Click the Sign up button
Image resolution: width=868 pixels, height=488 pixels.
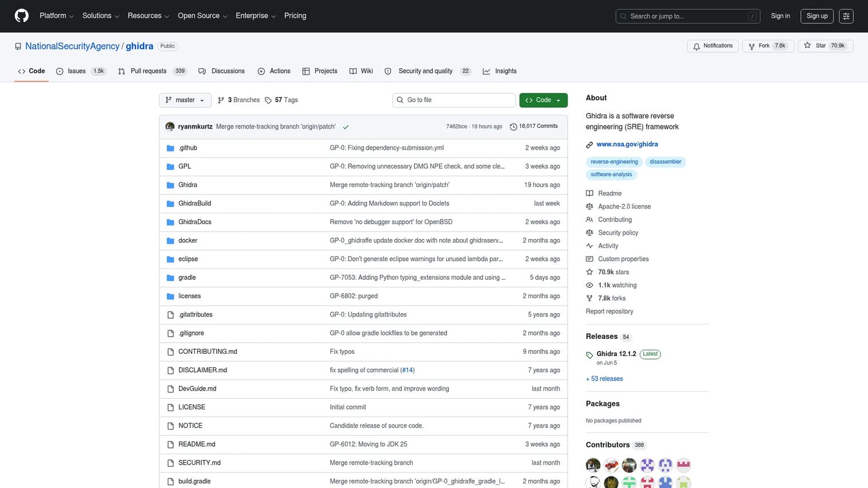[817, 16]
